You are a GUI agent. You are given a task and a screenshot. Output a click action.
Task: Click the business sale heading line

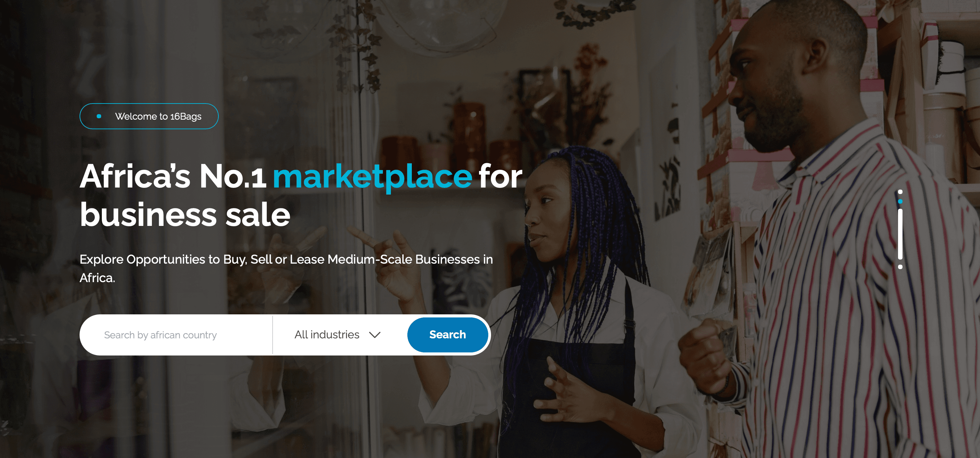[x=185, y=215]
